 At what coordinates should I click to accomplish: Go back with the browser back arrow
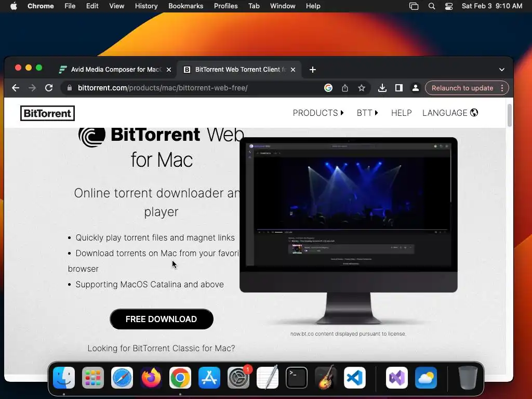click(x=16, y=88)
